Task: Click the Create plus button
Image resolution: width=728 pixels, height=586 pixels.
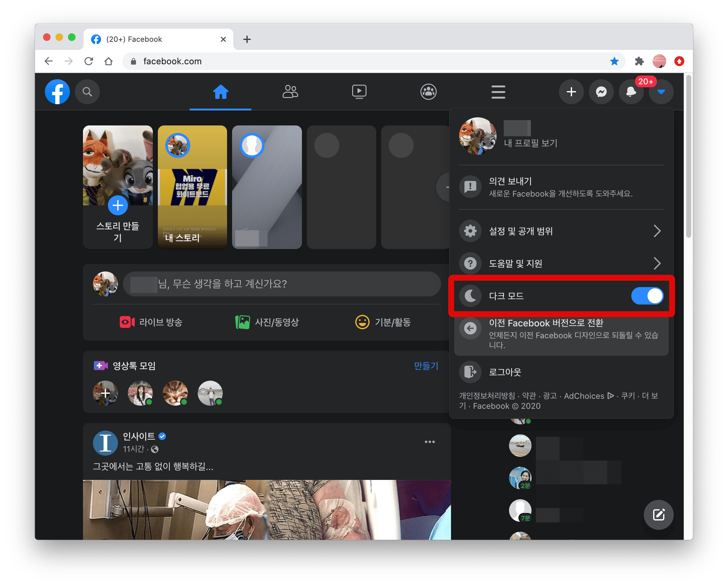Action: click(x=571, y=91)
